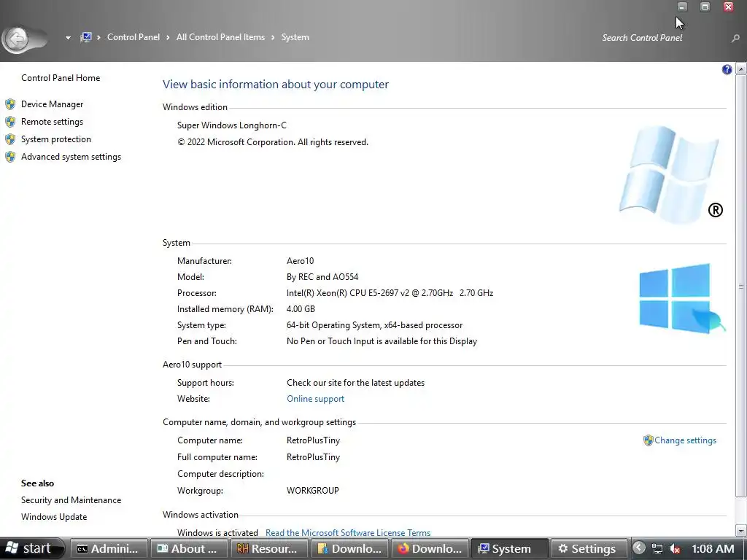Click the search magnifier icon
Viewport: 747px width, 560px height.
click(735, 38)
